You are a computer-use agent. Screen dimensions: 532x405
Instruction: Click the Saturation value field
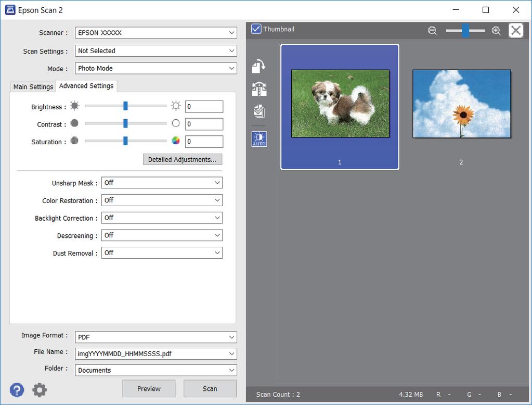pos(204,142)
